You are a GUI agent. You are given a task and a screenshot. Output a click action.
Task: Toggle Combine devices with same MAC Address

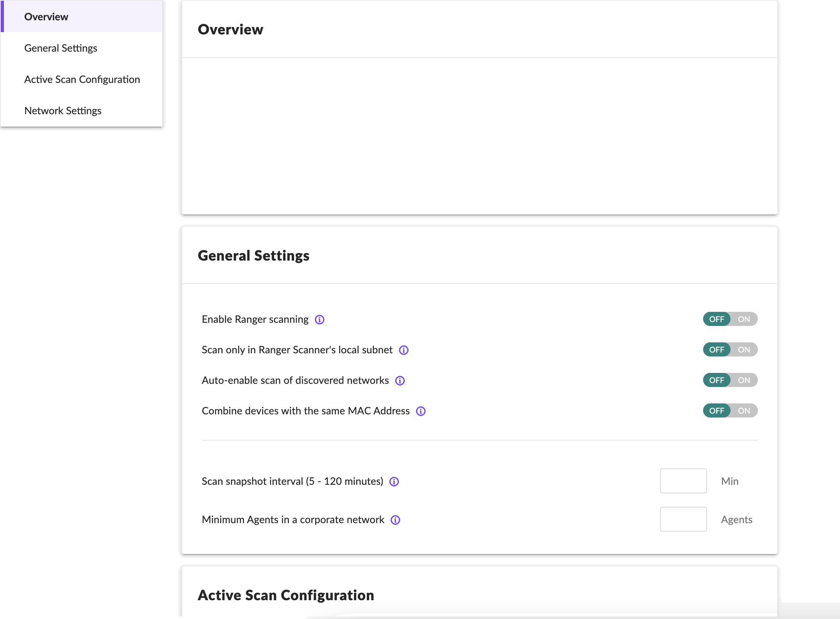(730, 411)
